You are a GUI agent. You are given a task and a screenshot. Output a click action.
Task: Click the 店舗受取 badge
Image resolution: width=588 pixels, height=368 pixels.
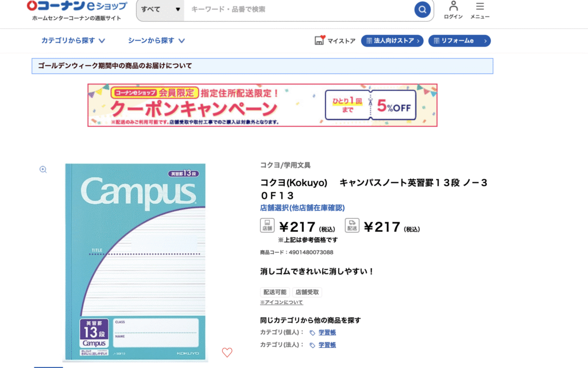(307, 292)
